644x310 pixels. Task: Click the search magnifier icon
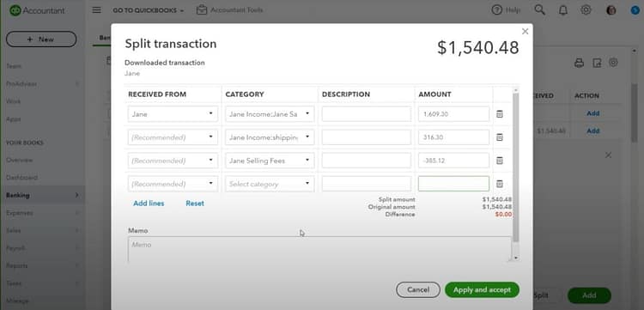pos(540,9)
